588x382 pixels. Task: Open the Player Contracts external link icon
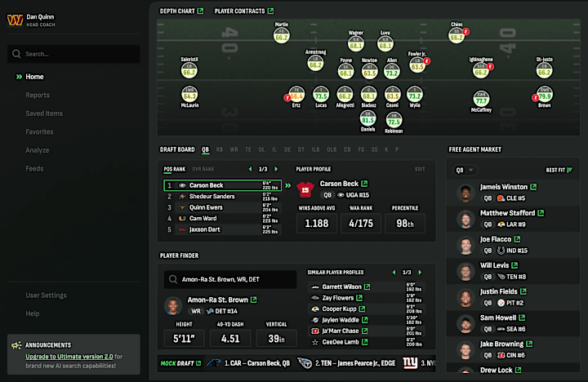coord(270,11)
